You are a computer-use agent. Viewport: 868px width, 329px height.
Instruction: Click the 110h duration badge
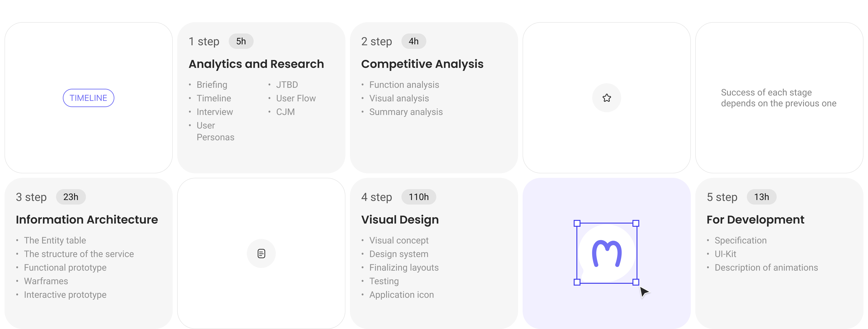(x=418, y=197)
